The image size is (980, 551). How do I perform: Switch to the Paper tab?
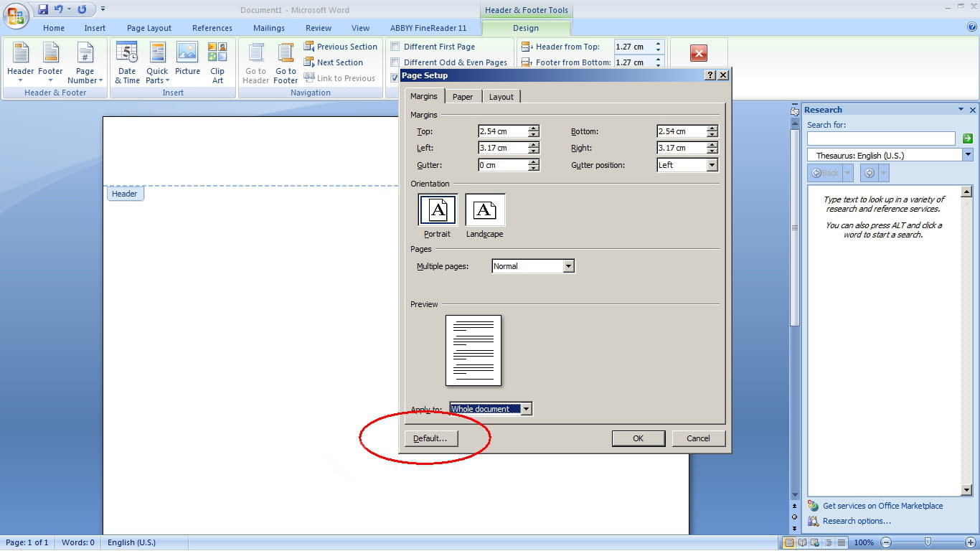(463, 97)
